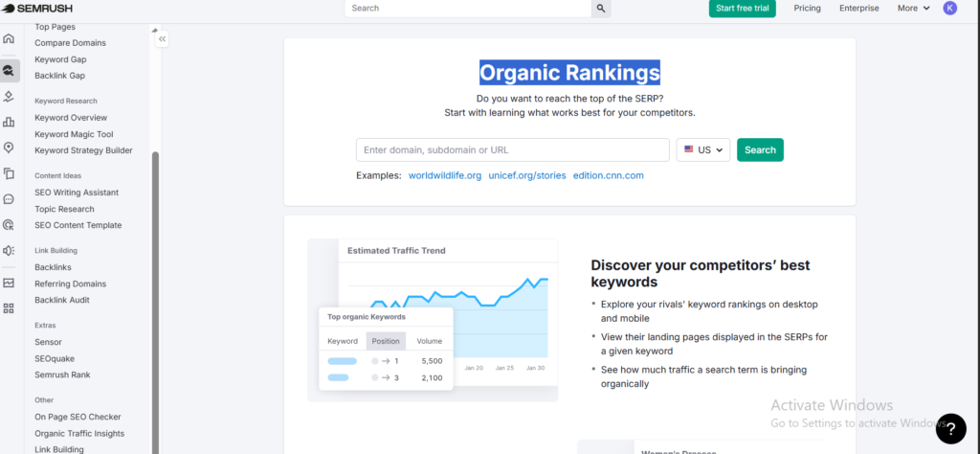
Task: Click the Start free trial button
Action: coord(742,9)
